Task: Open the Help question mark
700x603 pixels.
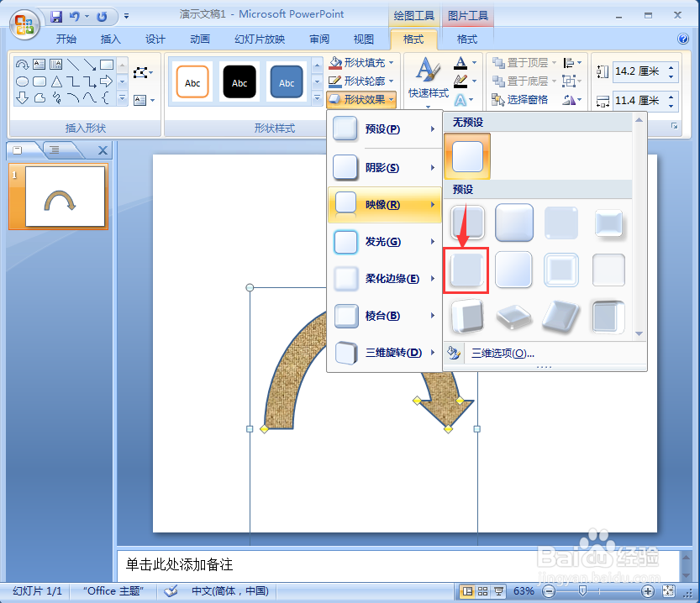Action: click(683, 39)
